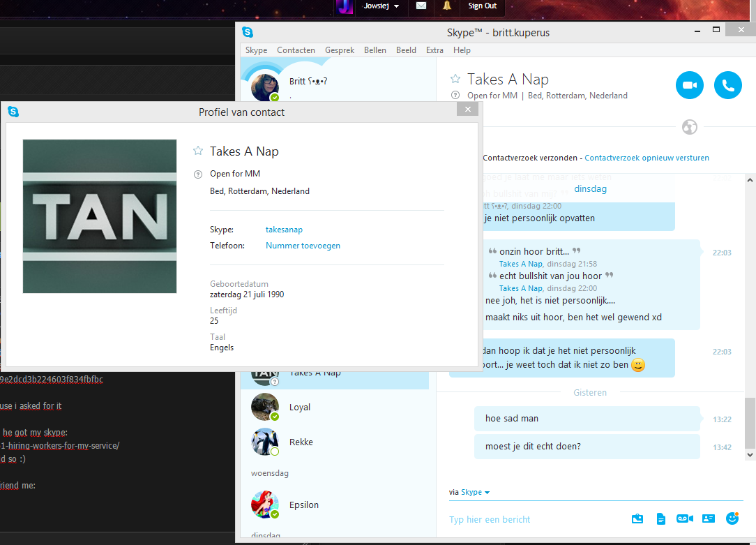This screenshot has width=756, height=545.
Task: Open the Help menu
Action: point(462,50)
